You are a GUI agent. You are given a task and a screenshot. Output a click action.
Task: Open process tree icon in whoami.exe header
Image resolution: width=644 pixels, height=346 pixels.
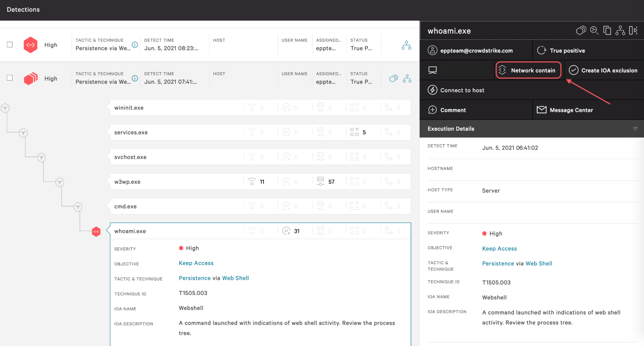click(x=620, y=31)
